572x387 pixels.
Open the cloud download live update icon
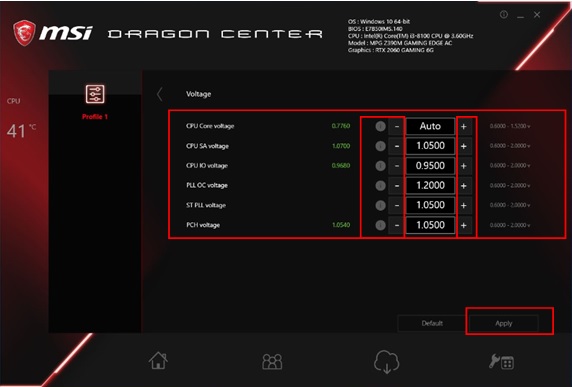[386, 361]
